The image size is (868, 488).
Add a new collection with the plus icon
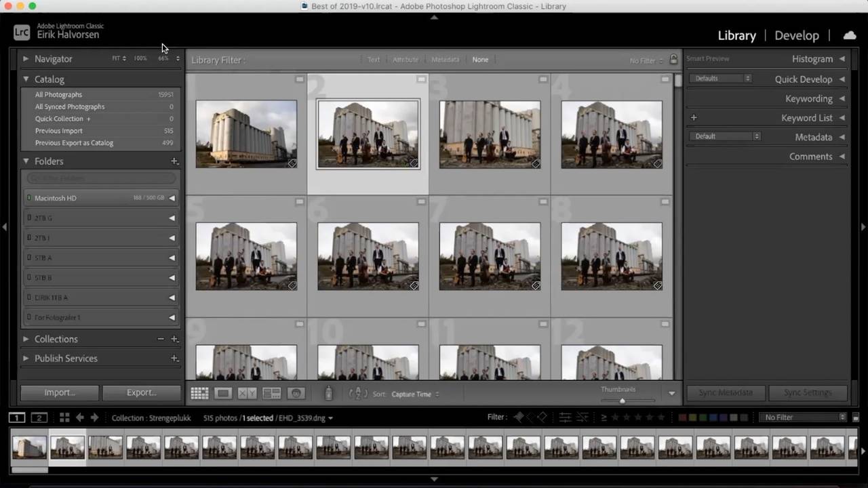point(174,339)
